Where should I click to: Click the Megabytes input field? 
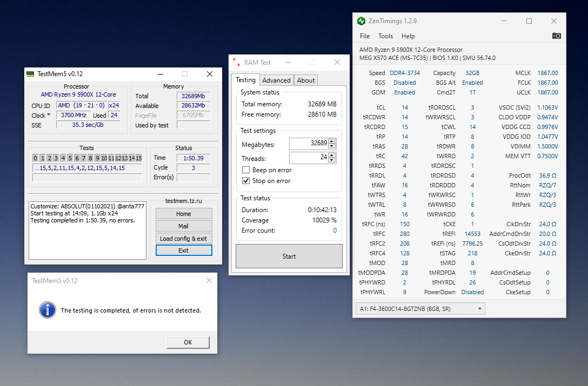point(309,144)
